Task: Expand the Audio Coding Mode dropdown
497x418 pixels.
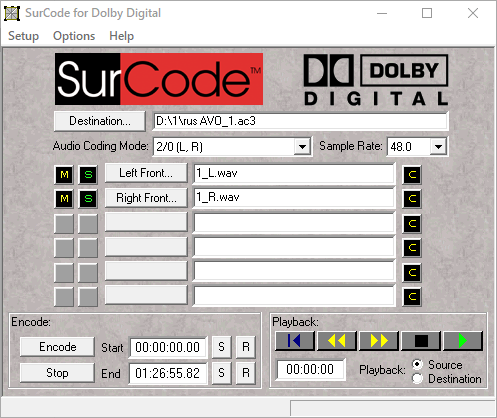Action: (302, 147)
